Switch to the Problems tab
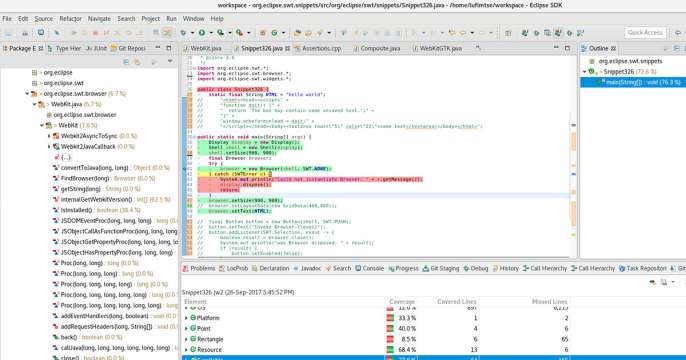 (199, 269)
